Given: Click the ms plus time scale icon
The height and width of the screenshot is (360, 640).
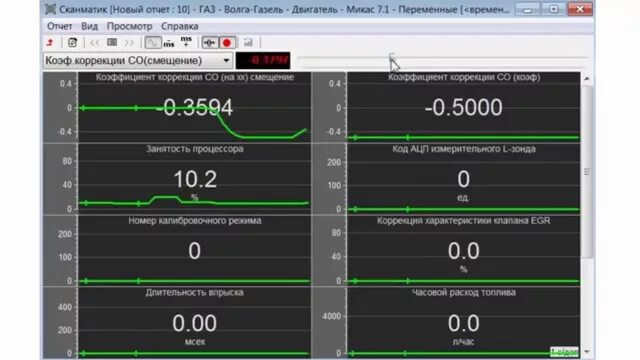Looking at the screenshot, I should click(186, 42).
